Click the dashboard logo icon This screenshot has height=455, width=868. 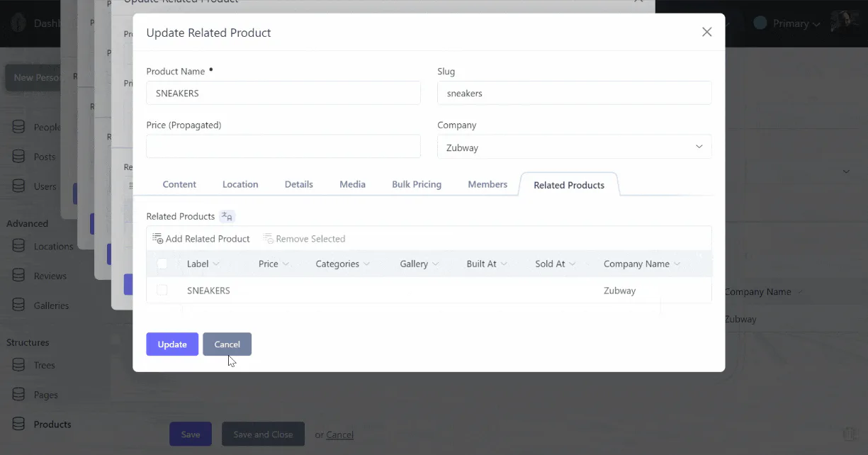(x=19, y=23)
